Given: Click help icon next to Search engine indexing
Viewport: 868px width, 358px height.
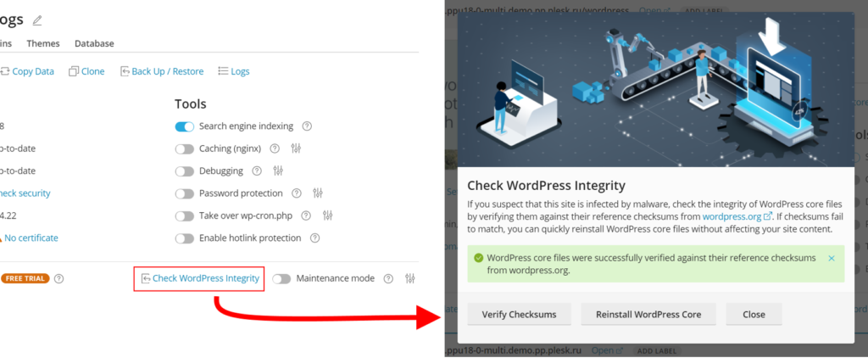Looking at the screenshot, I should click(307, 126).
